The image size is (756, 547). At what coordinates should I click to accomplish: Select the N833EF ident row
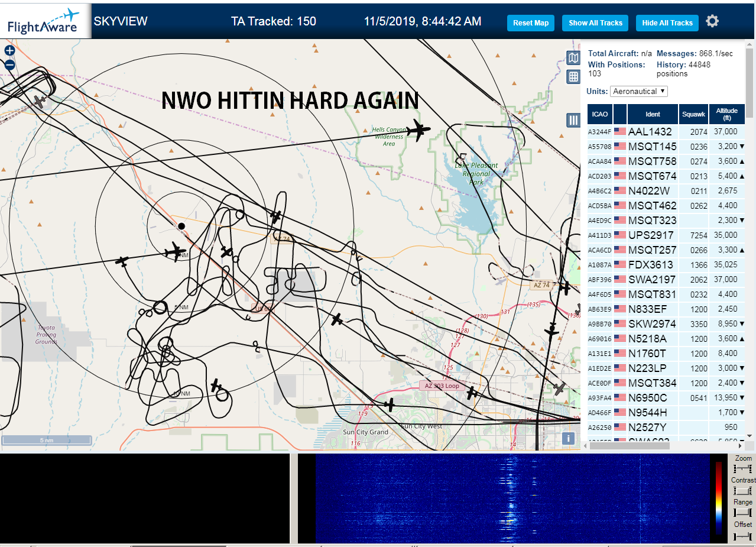click(666, 309)
